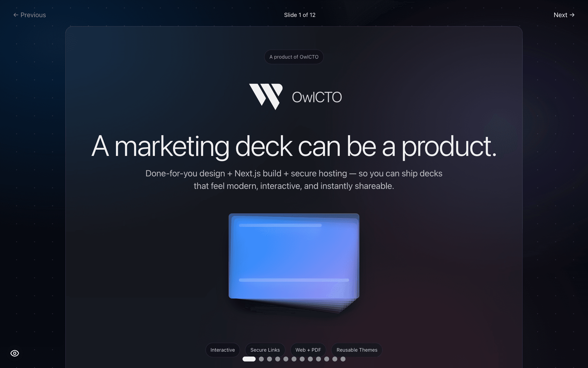
Task: Click the 'A product of OwlCTO' badge
Action: coord(294,57)
